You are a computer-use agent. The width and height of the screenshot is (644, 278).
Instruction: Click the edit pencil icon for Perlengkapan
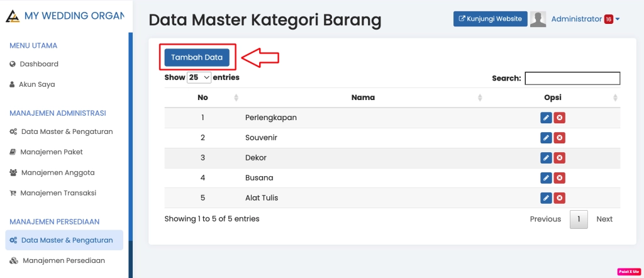546,118
